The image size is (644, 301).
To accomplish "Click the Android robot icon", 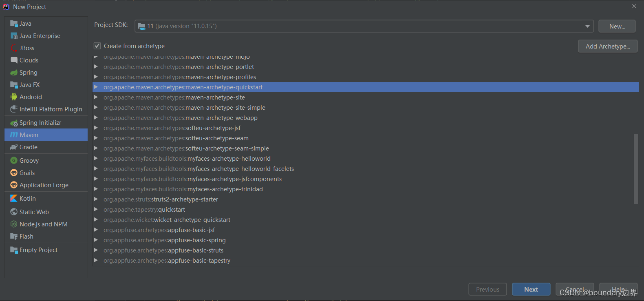I will (x=14, y=97).
